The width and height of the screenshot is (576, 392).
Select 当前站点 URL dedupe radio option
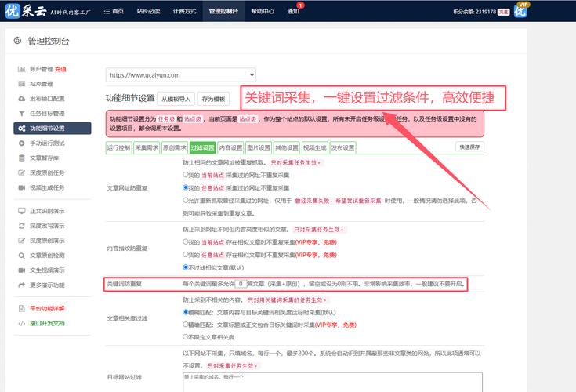(186, 175)
